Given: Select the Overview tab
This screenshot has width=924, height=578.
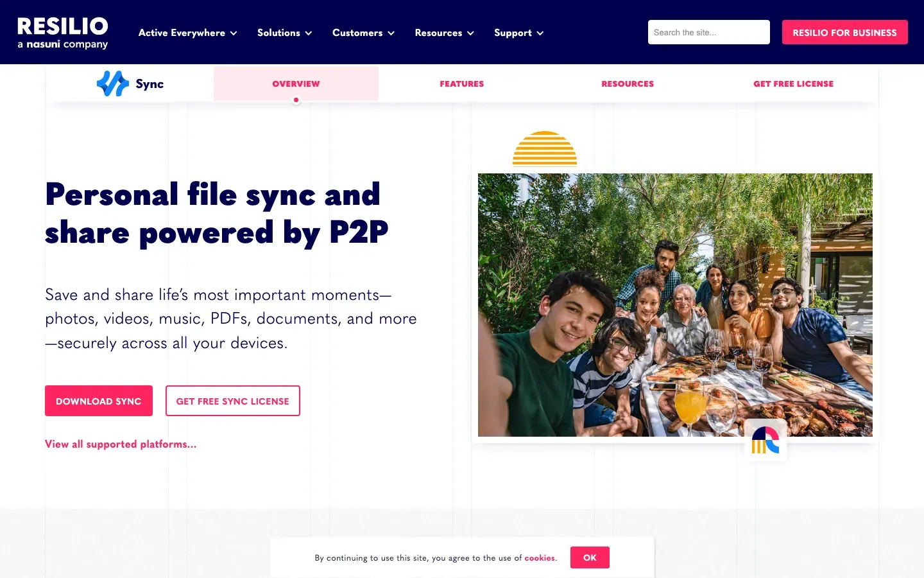Looking at the screenshot, I should 296,83.
